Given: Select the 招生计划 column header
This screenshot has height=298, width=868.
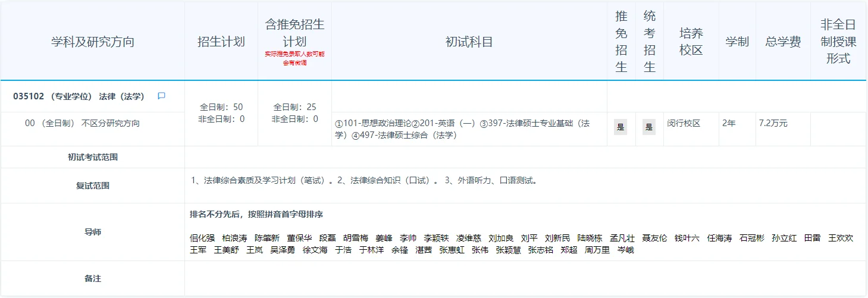Looking at the screenshot, I should pyautogui.click(x=221, y=42).
